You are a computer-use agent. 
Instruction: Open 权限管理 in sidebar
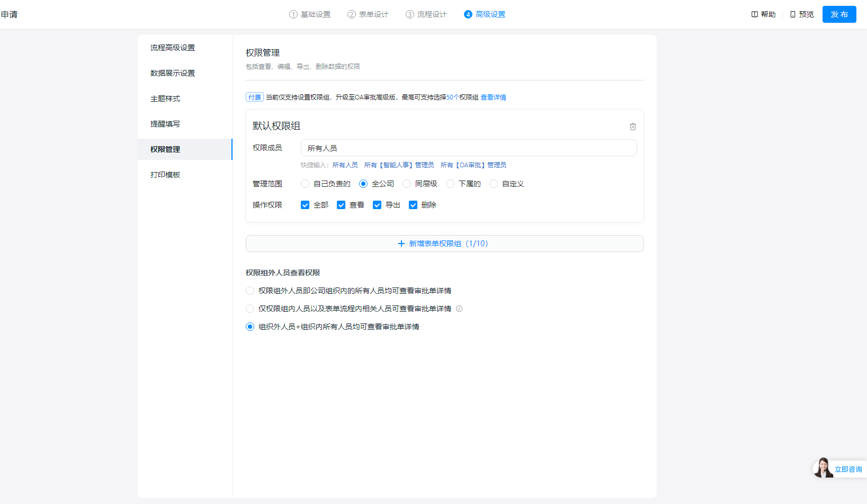click(x=185, y=149)
